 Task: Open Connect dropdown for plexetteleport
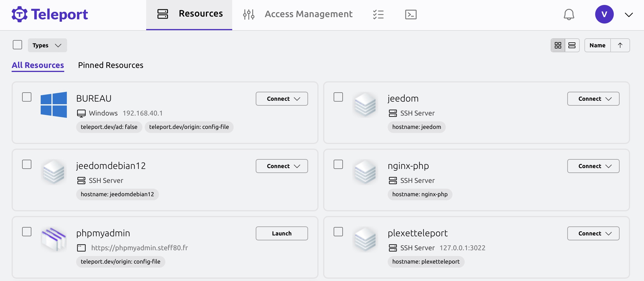click(593, 233)
